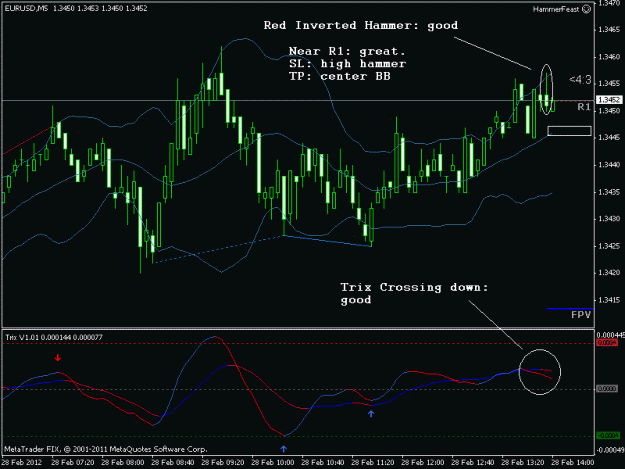Click the 1.3460 price axis label
Image resolution: width=625 pixels, height=469 pixels.
(609, 57)
